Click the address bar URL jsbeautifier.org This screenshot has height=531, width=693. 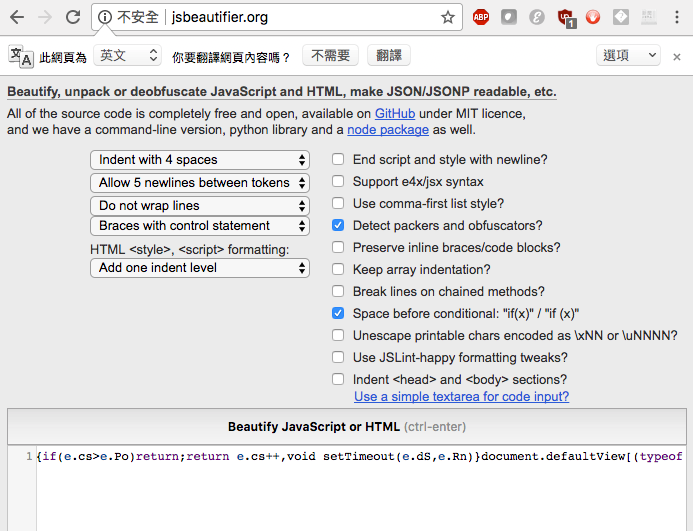(x=220, y=17)
